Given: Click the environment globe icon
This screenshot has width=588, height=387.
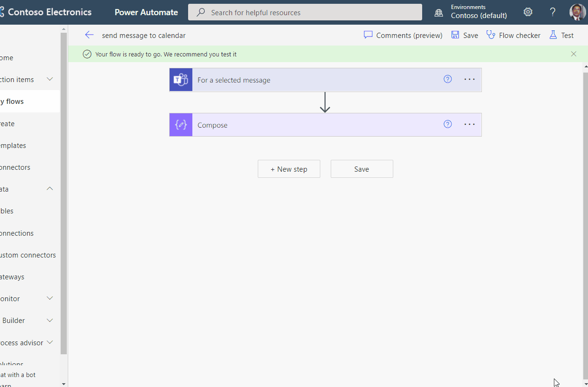Looking at the screenshot, I should 439,13.
